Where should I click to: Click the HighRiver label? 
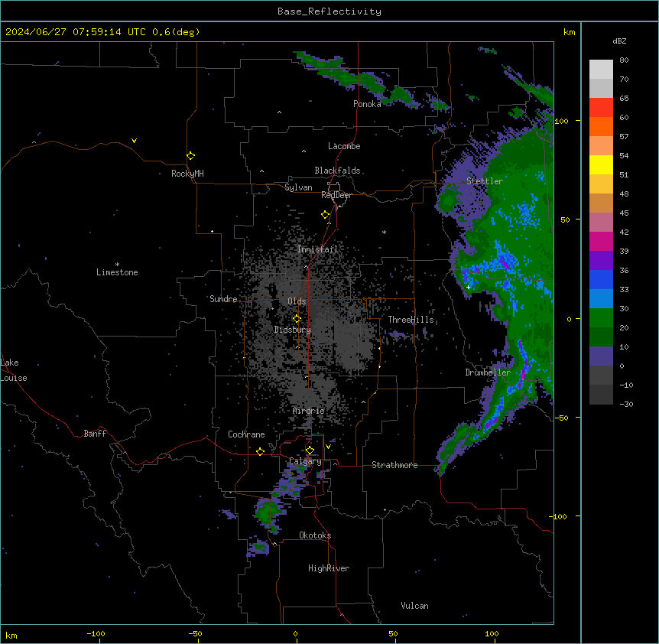(329, 568)
